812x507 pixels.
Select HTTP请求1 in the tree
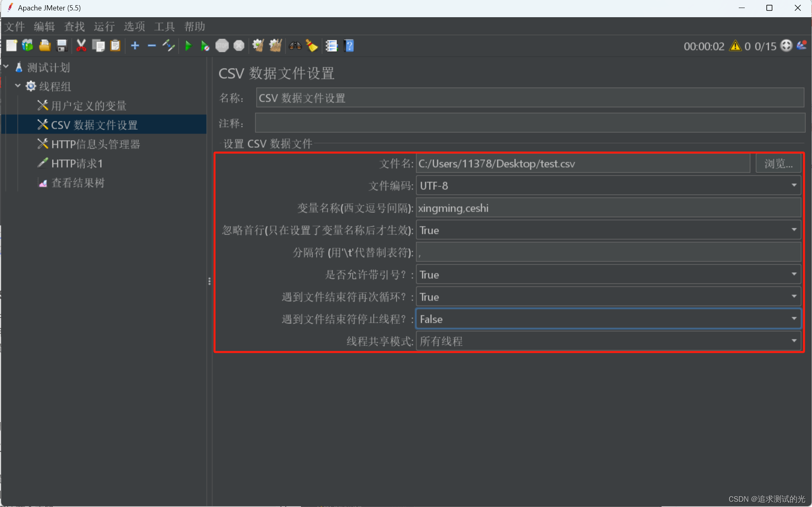click(x=77, y=163)
